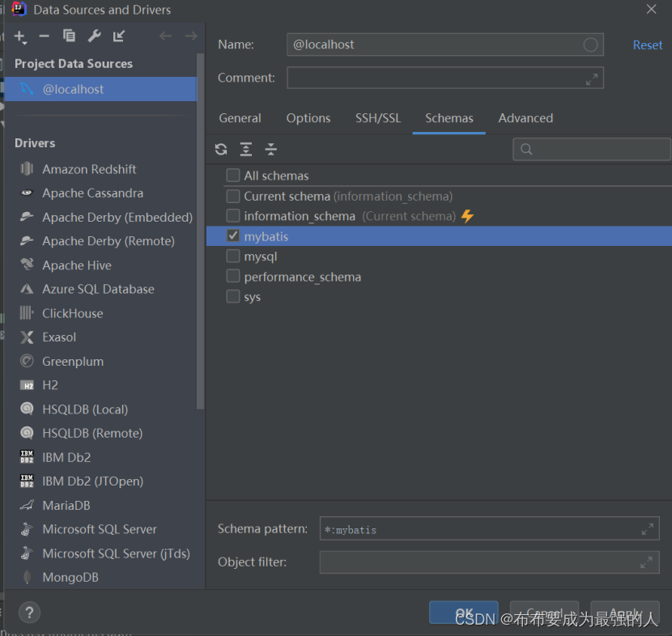Pick color circle in Name field
The width and height of the screenshot is (672, 636).
pyautogui.click(x=590, y=45)
